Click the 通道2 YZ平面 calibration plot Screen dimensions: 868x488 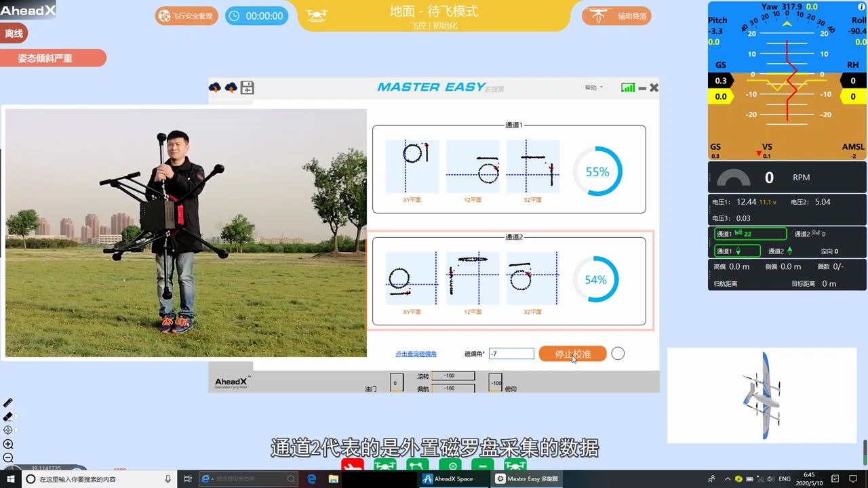point(473,279)
